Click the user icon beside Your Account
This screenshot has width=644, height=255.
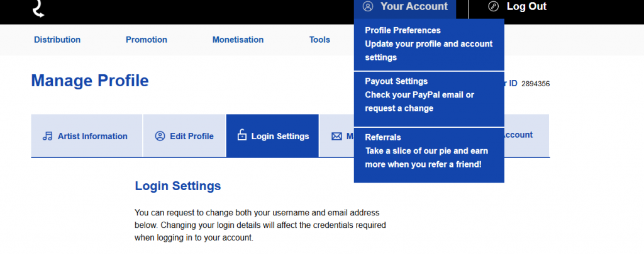[369, 6]
